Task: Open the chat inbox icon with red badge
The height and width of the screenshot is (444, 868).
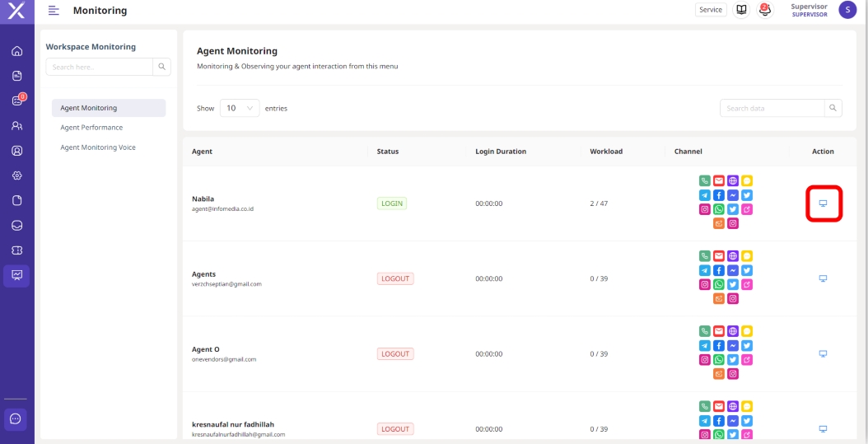Action: point(16,100)
